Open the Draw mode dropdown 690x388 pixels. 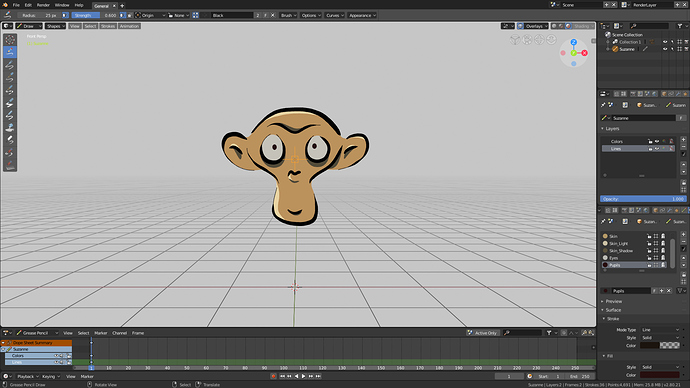(29, 26)
